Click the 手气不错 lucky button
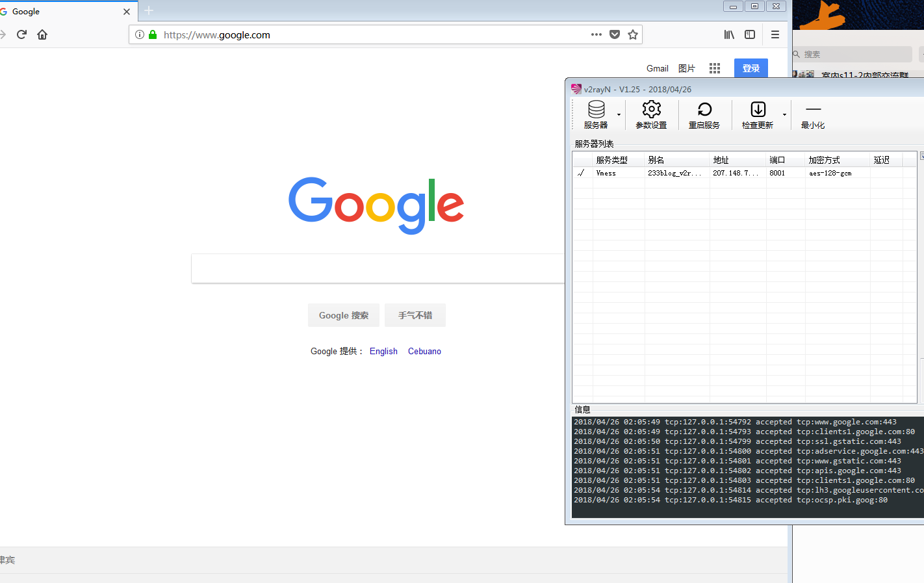The image size is (924, 583). (x=415, y=315)
